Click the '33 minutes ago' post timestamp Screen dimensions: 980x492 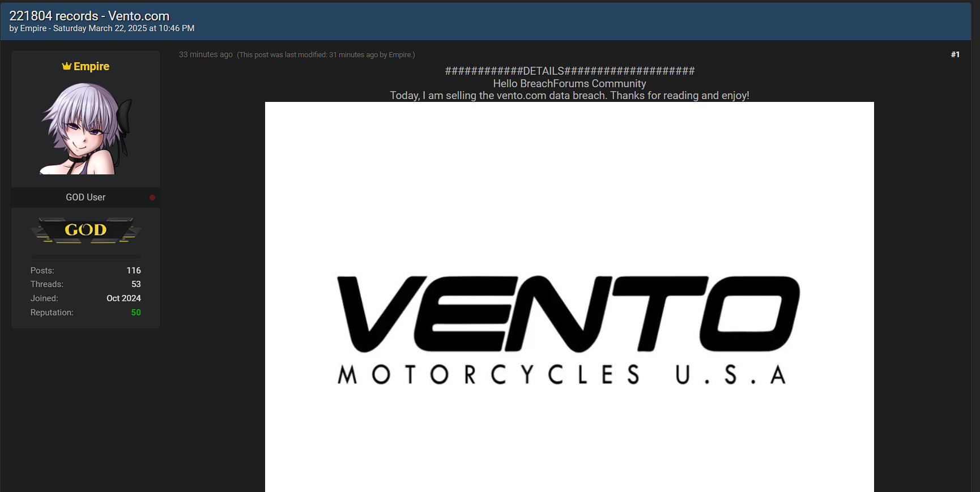coord(206,54)
